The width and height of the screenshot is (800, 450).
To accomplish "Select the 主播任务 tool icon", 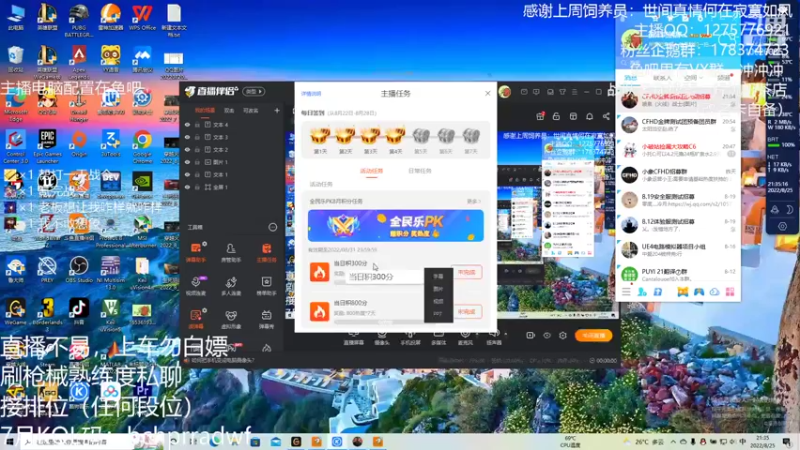I will (266, 252).
